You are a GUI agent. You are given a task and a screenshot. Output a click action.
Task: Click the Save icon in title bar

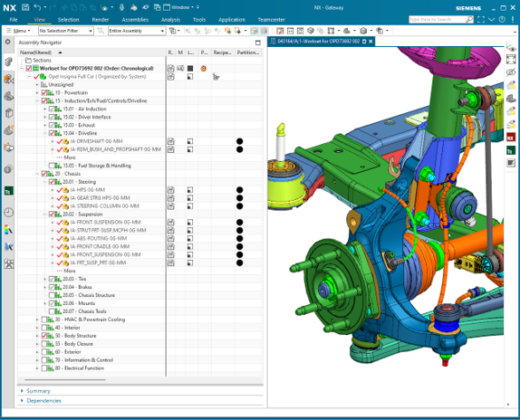25,7
